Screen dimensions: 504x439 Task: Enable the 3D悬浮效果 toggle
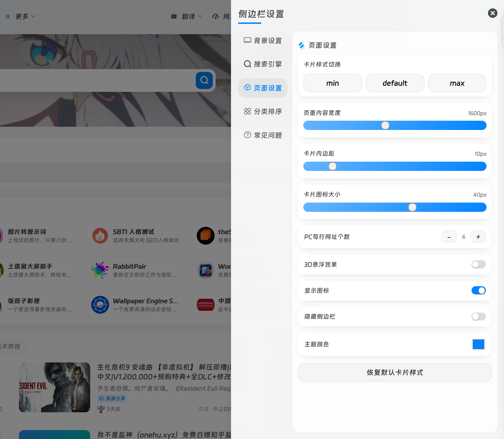pos(478,265)
